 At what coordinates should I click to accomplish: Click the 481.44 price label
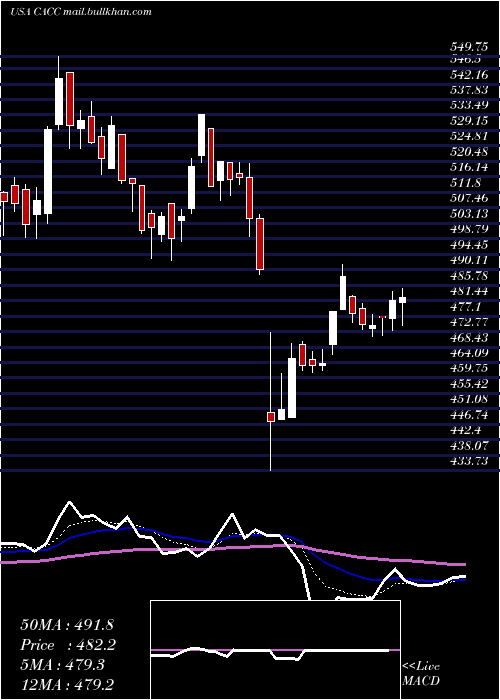(x=468, y=291)
